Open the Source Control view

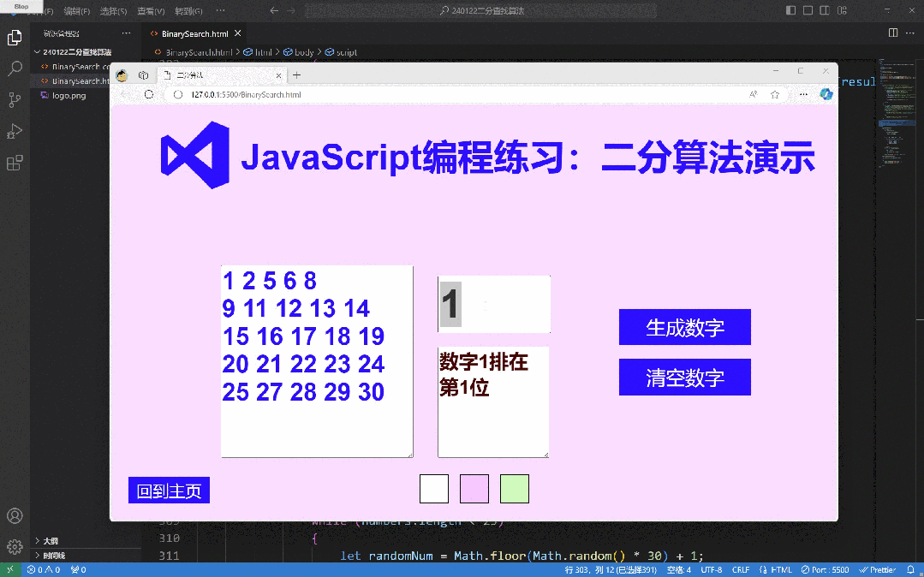point(15,100)
